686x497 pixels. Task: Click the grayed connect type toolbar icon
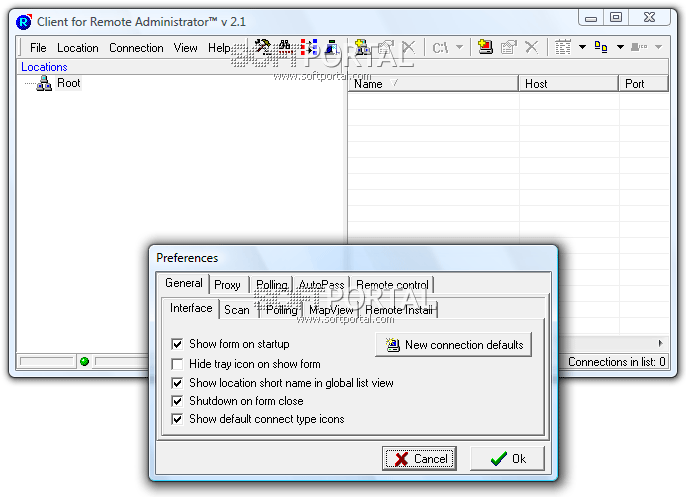point(638,47)
